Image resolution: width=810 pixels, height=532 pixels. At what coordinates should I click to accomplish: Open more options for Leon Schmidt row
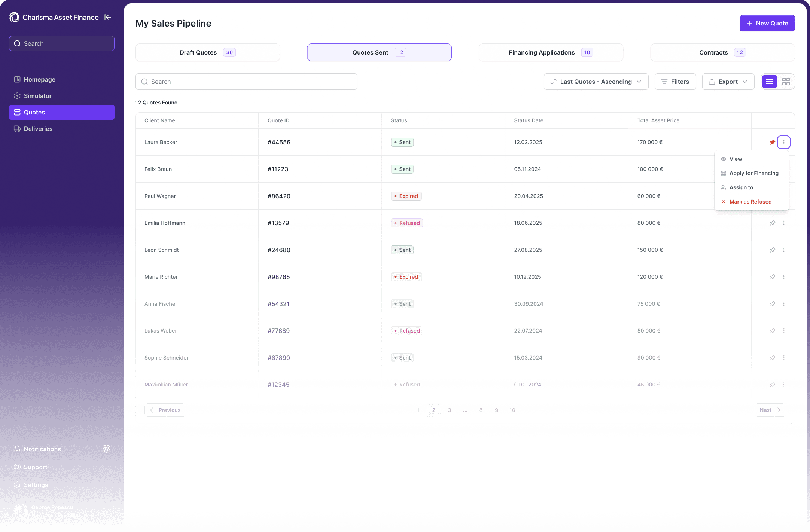[783, 250]
